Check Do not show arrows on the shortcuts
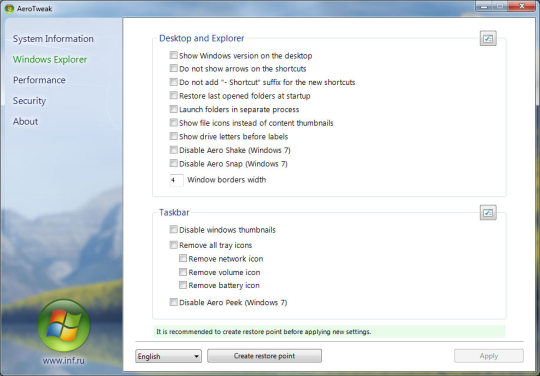Viewport: 540px width, 376px height. (x=174, y=68)
